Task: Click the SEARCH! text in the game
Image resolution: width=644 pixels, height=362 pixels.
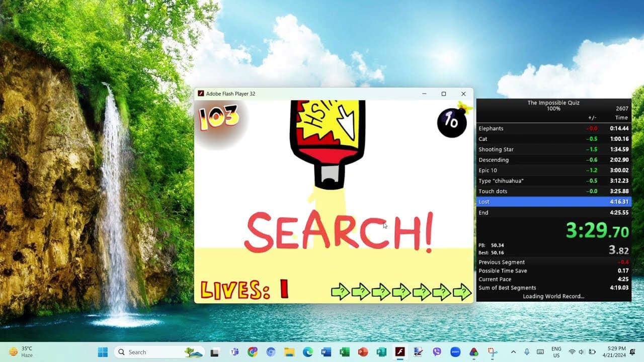Action: pos(339,232)
